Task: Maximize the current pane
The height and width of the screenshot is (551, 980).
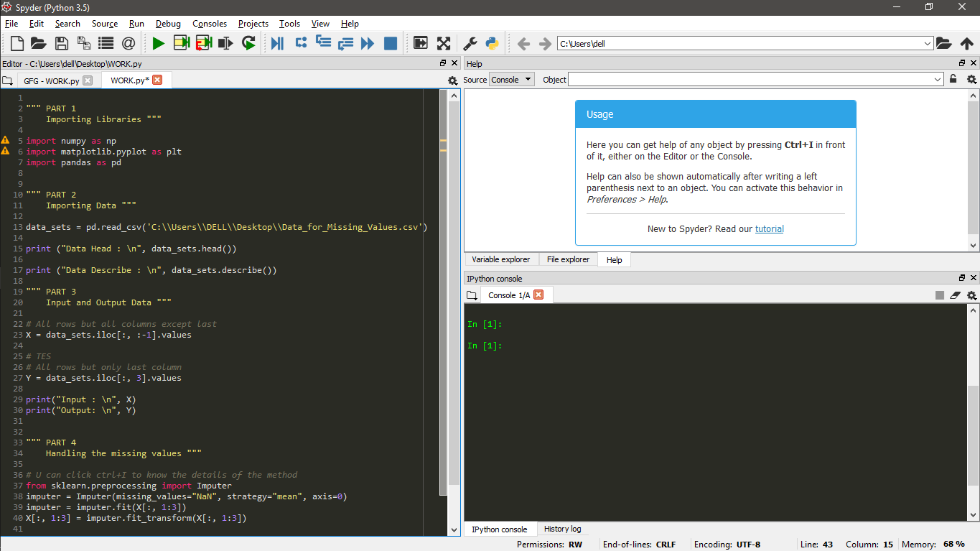Action: click(444, 44)
